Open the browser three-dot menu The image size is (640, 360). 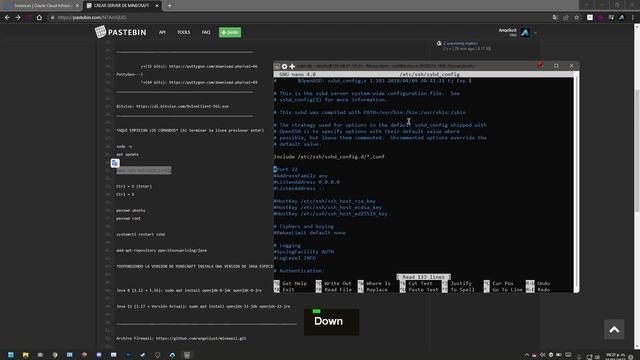tap(633, 18)
